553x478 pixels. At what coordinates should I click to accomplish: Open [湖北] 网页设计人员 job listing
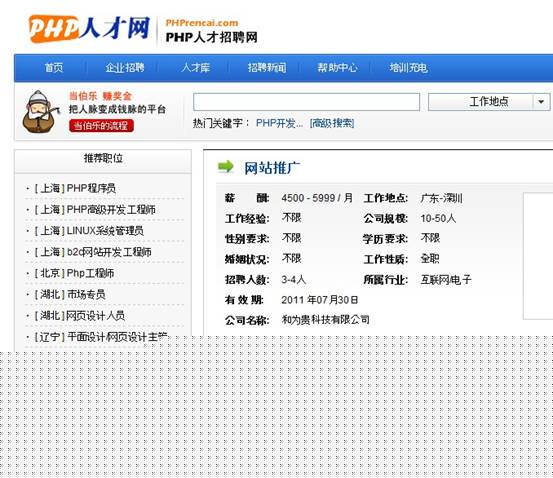coord(79,315)
